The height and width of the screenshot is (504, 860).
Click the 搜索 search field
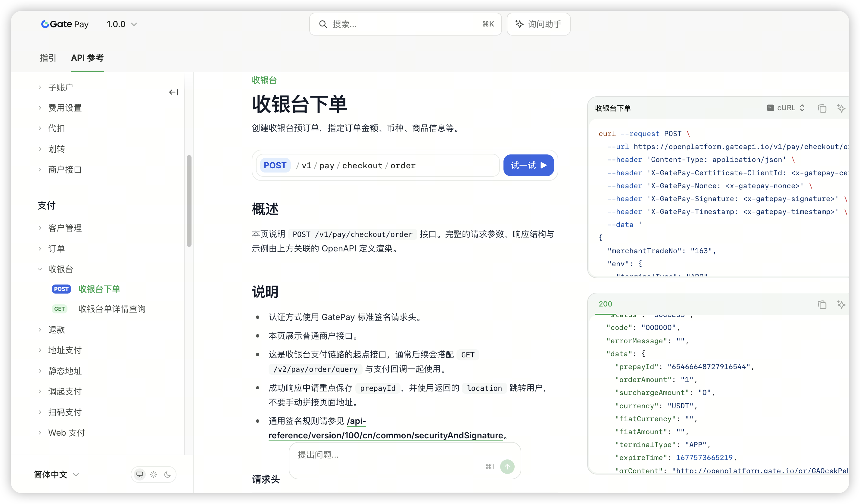click(x=405, y=24)
